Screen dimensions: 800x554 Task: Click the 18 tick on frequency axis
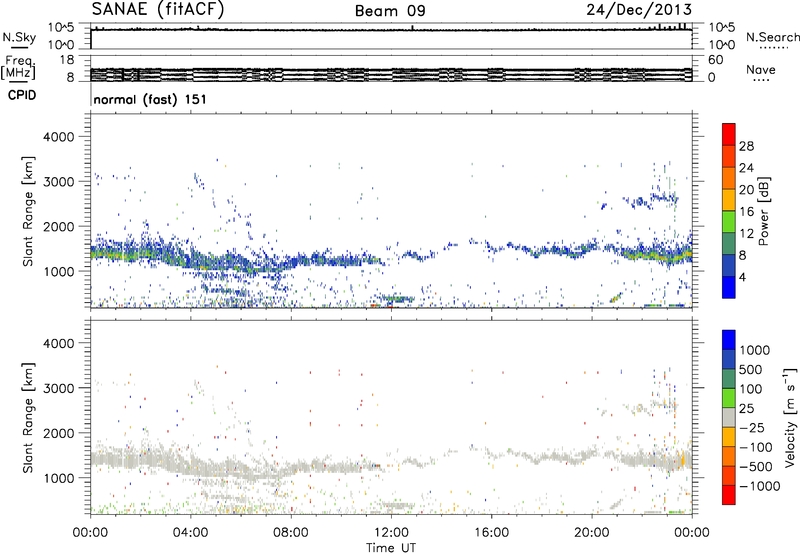(67, 60)
